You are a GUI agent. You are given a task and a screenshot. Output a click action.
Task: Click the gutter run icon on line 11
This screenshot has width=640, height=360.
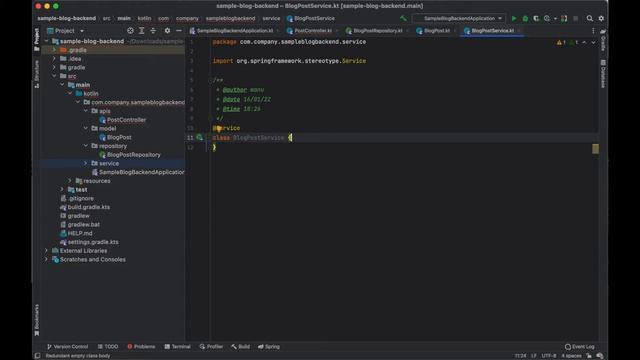click(199, 138)
